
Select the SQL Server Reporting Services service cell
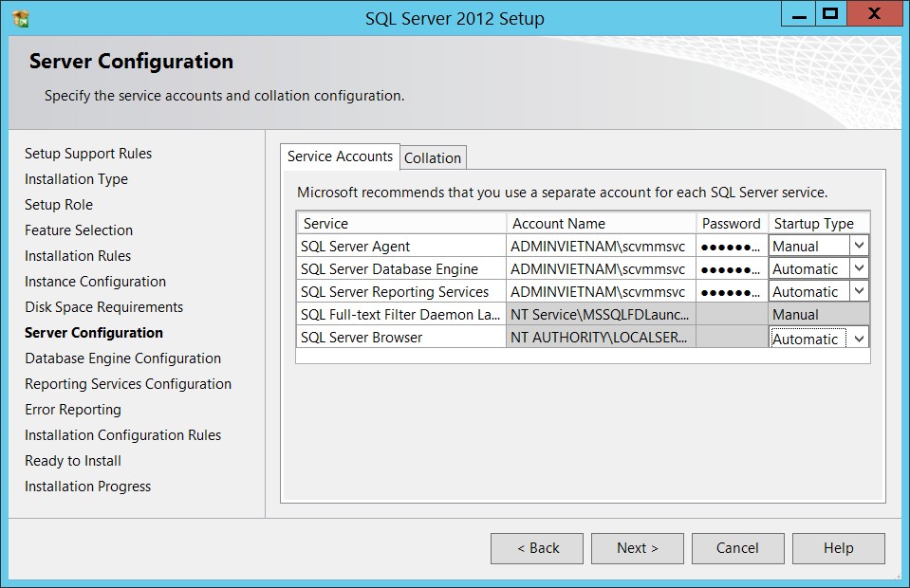[401, 291]
